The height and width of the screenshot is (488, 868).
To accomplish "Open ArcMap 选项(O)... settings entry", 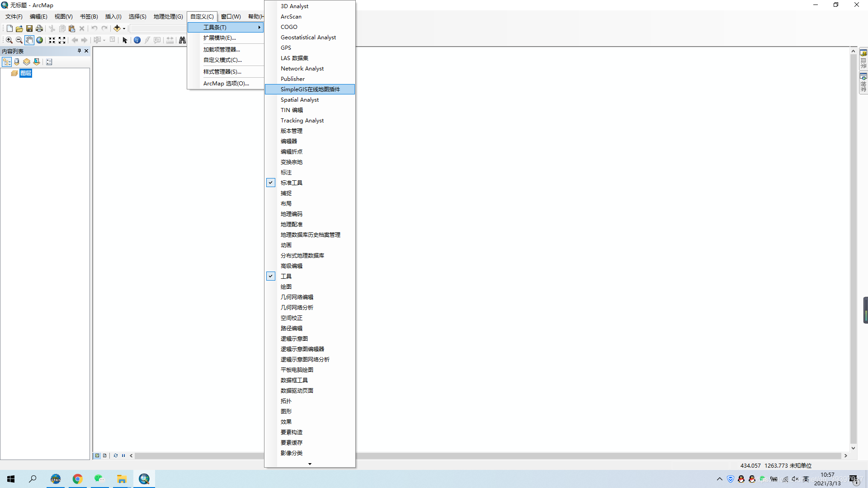I will click(226, 84).
